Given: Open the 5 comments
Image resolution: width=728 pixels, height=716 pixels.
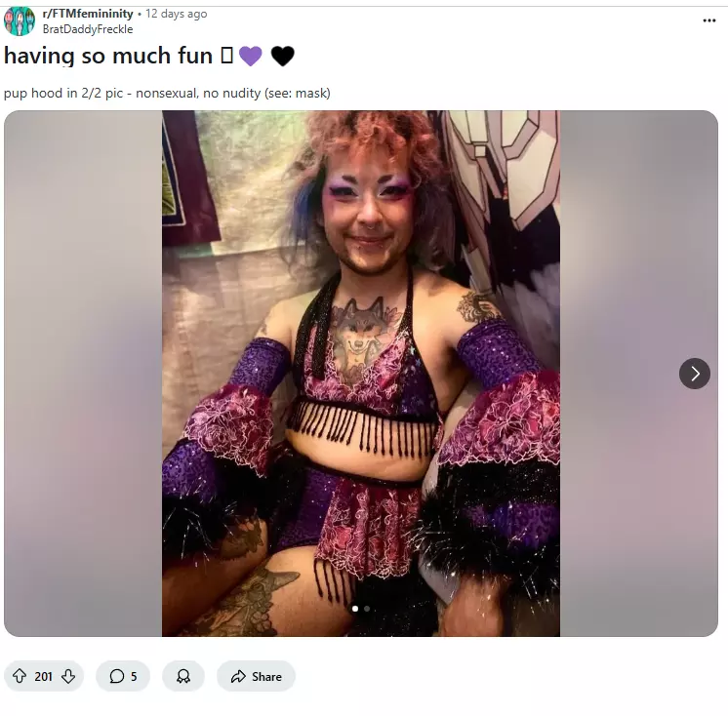Looking at the screenshot, I should point(123,676).
